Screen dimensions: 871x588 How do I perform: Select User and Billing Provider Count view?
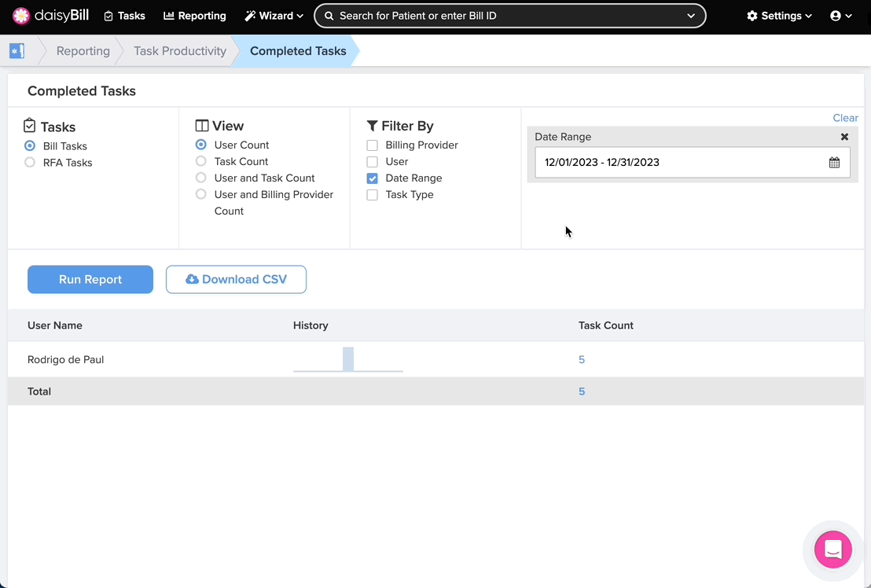201,194
